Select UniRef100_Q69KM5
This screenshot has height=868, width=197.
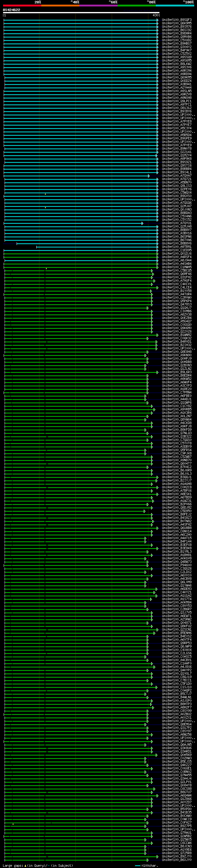point(176,77)
